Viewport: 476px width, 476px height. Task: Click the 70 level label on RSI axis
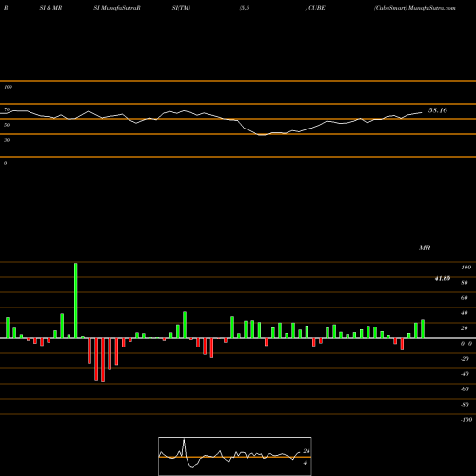[7, 109]
